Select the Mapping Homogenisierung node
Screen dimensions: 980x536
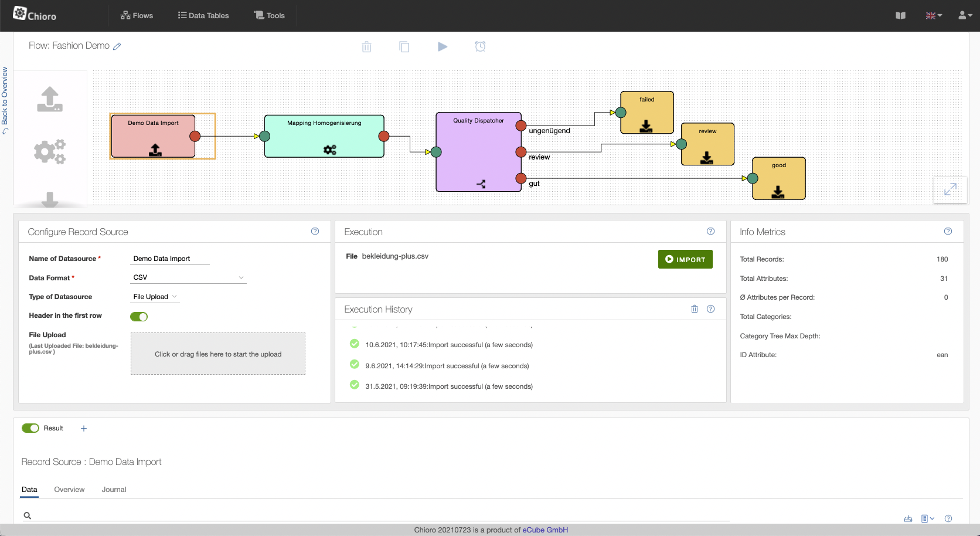point(324,136)
